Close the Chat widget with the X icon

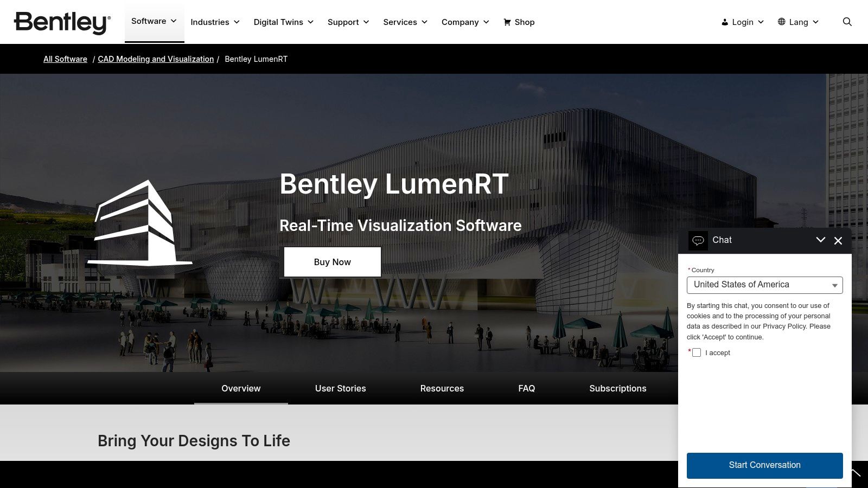(838, 241)
